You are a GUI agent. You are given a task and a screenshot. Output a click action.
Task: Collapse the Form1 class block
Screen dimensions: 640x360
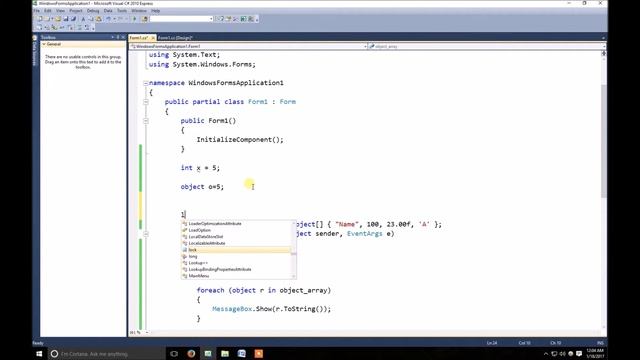[x=146, y=102]
